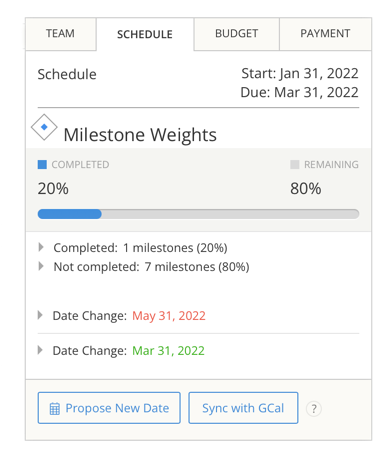Click the milestone progress bar
This screenshot has height=453, width=387.
pyautogui.click(x=198, y=214)
